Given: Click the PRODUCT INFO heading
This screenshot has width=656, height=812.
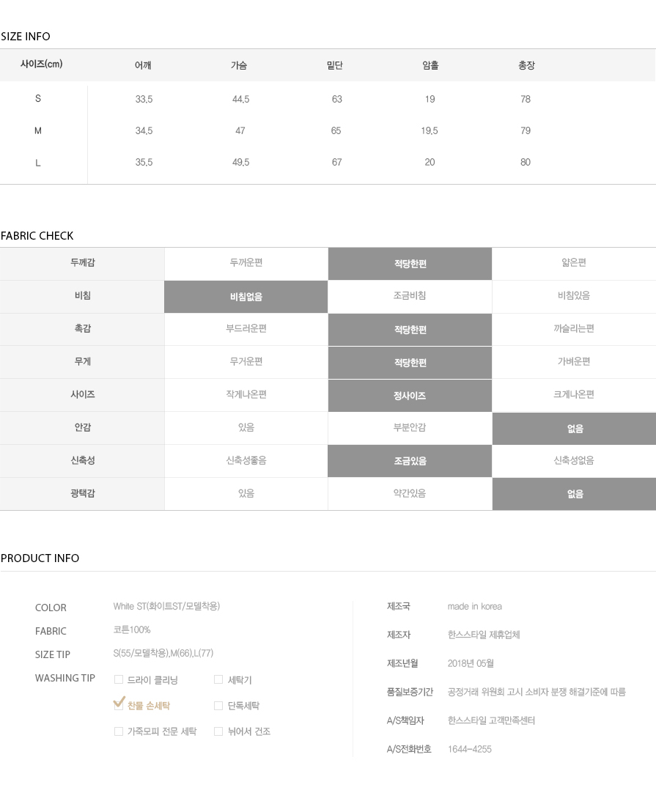Looking at the screenshot, I should click(40, 558).
